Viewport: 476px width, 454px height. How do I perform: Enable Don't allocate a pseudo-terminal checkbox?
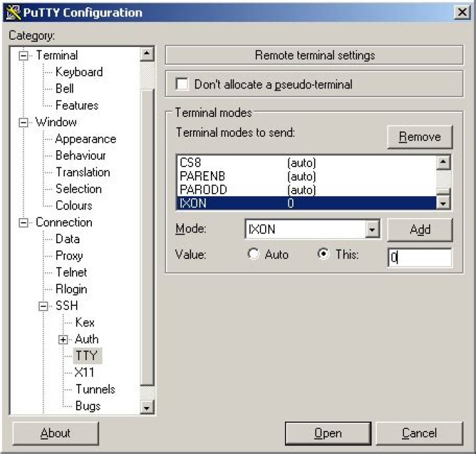coord(182,84)
